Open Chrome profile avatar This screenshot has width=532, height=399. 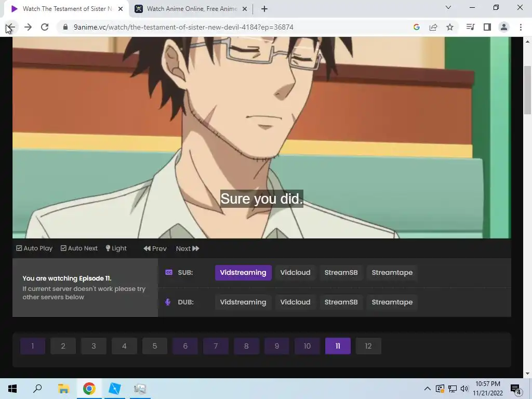coord(504,27)
